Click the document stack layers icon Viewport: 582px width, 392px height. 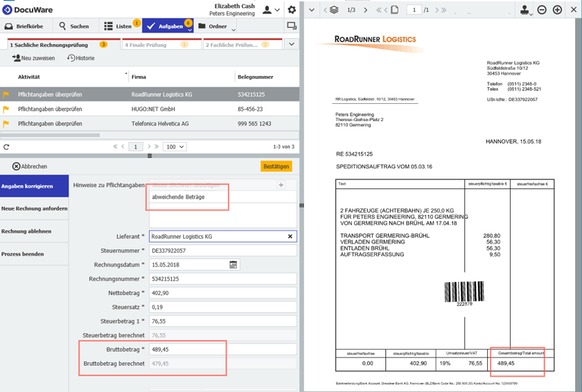coord(334,10)
